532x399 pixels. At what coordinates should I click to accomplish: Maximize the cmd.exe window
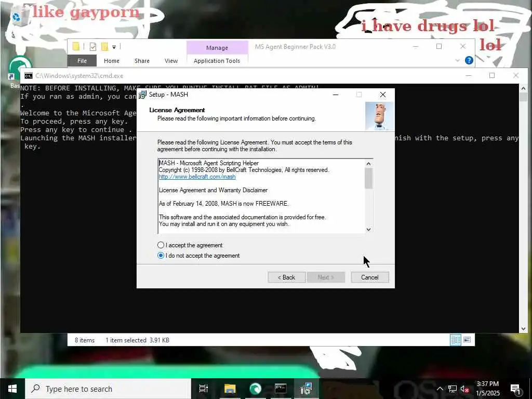(492, 76)
